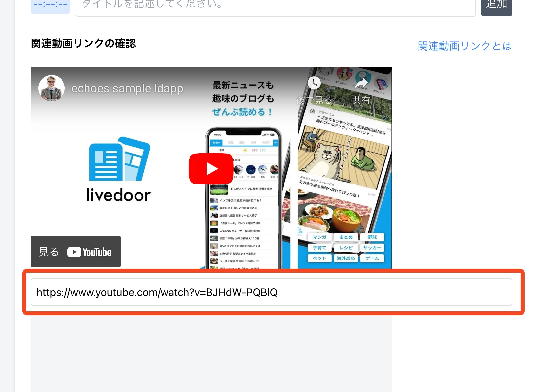
Task: Play the embedded YouTube video
Action: pos(211,169)
